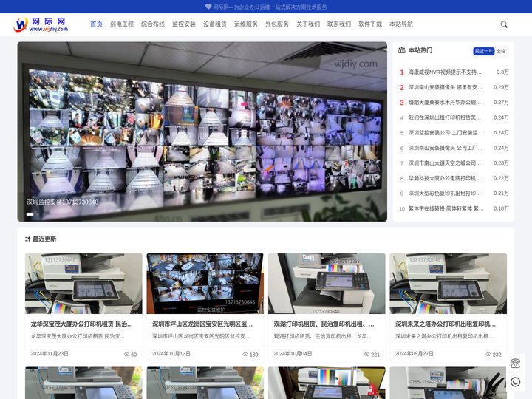Open post title 观湖打印机租赁、民治复印机出租

324,324
